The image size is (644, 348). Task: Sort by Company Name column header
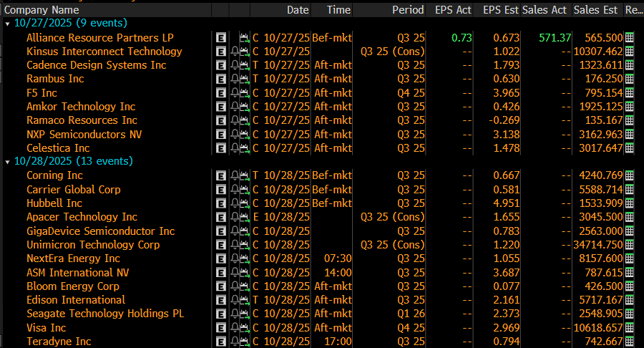pos(42,10)
